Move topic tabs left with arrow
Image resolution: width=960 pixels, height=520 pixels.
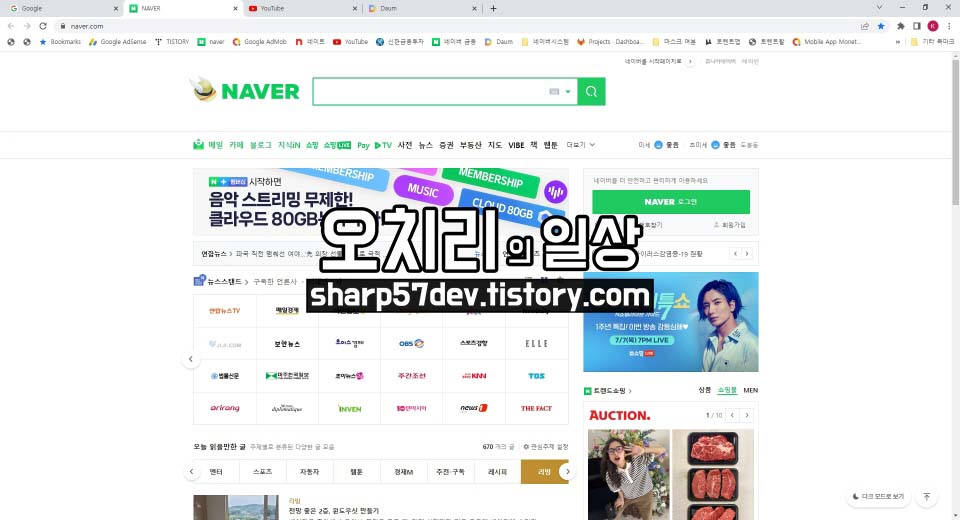(191, 472)
